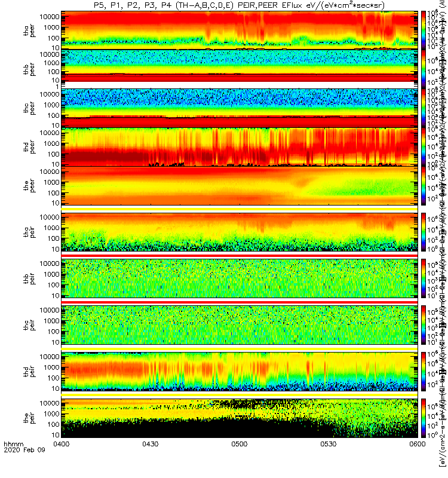Click the 100 tick label on thd peer axis

pyautogui.click(x=54, y=154)
